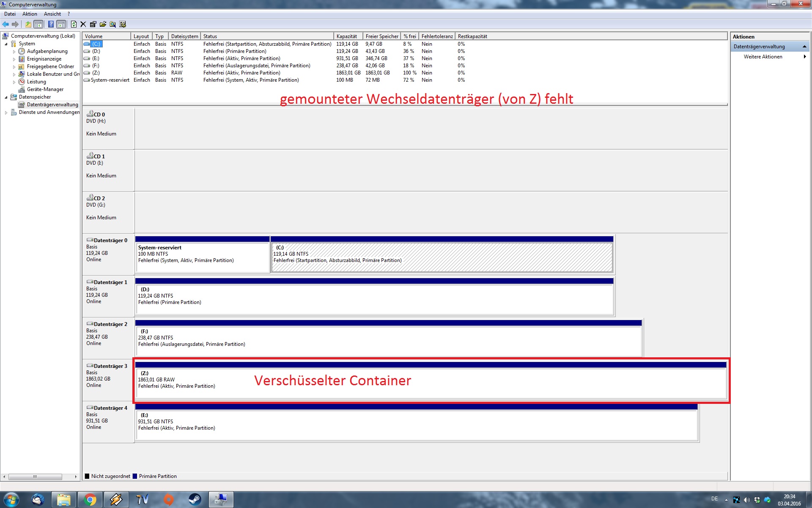
Task: Click the blue Help question mark icon
Action: 51,24
